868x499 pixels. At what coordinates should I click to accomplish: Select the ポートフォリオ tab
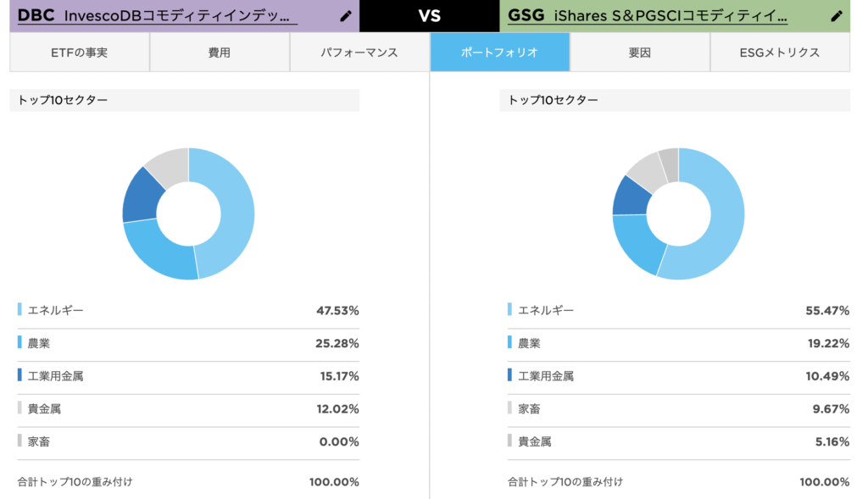point(499,53)
